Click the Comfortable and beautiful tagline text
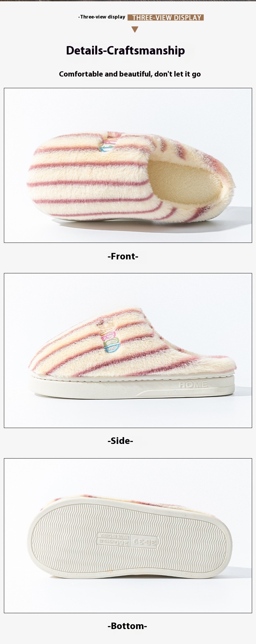The width and height of the screenshot is (256, 644). pos(130,74)
